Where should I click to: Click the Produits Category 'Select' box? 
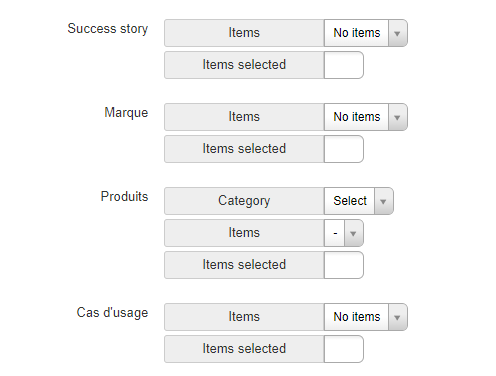(359, 201)
